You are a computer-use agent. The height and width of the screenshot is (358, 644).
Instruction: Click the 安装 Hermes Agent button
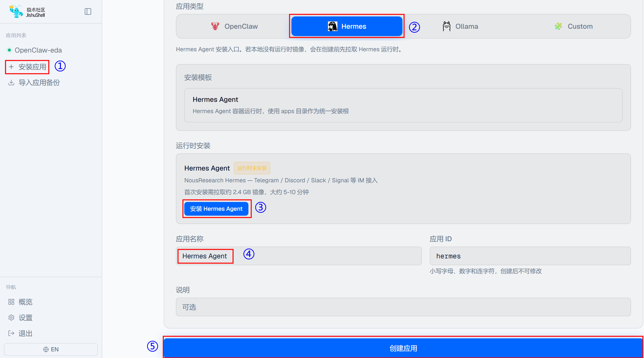[x=216, y=209]
